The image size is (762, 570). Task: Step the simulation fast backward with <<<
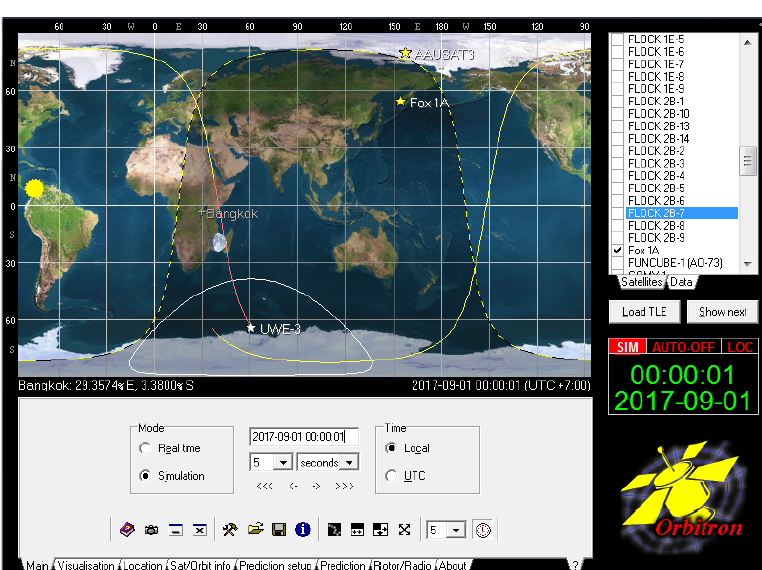click(x=264, y=486)
